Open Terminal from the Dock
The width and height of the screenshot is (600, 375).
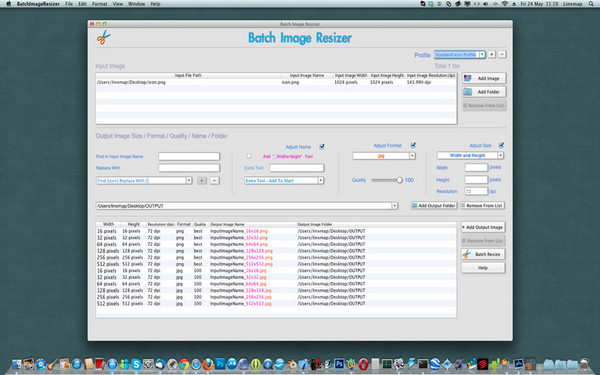[422, 364]
